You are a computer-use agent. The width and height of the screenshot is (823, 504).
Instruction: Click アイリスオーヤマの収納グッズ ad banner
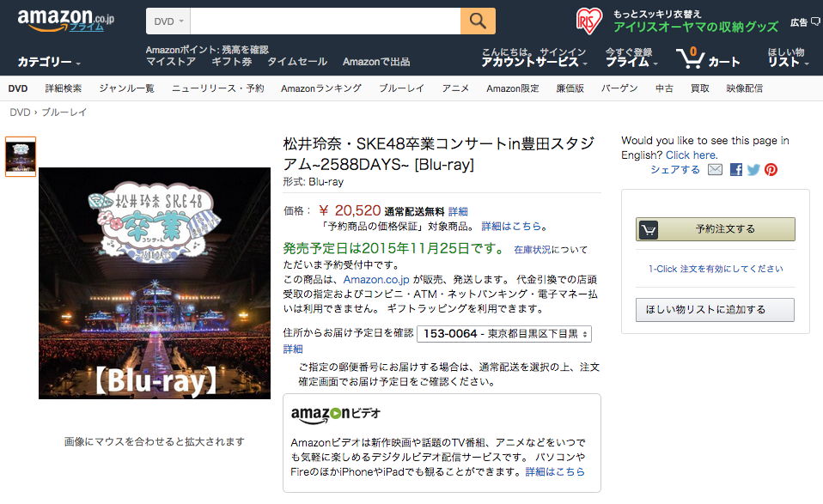pyautogui.click(x=696, y=27)
